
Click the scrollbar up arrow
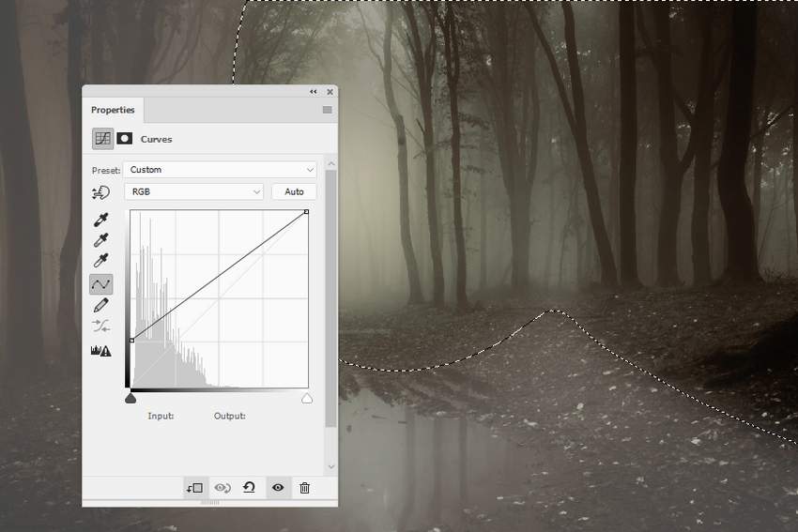(331, 164)
